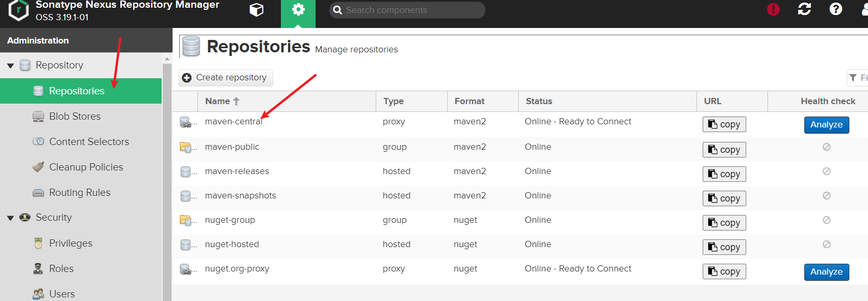The image size is (868, 301).
Task: Open the nuget-hosted repository row
Action: [x=520, y=247]
